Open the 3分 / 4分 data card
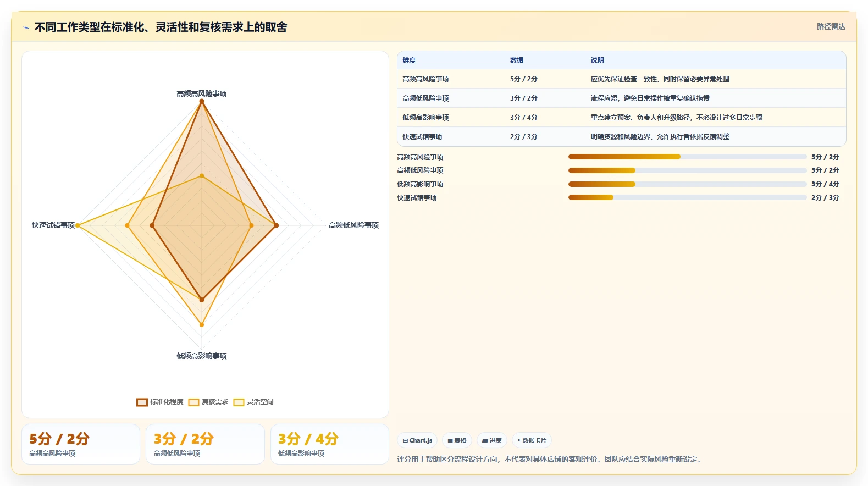Image resolution: width=868 pixels, height=486 pixels. pos(330,444)
